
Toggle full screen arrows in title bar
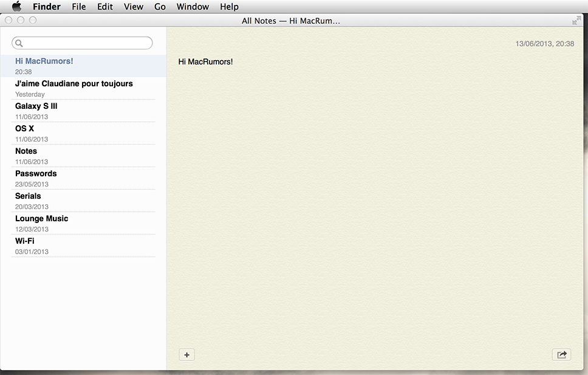tap(576, 20)
